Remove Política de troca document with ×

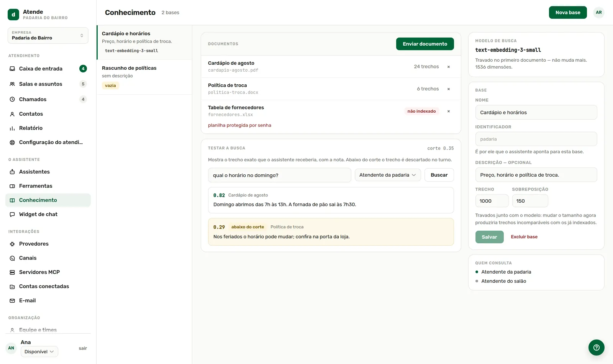449,89
